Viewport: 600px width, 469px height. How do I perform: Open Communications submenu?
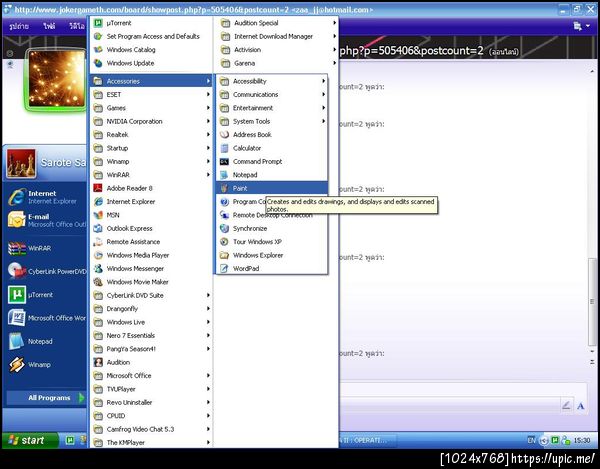[x=272, y=94]
